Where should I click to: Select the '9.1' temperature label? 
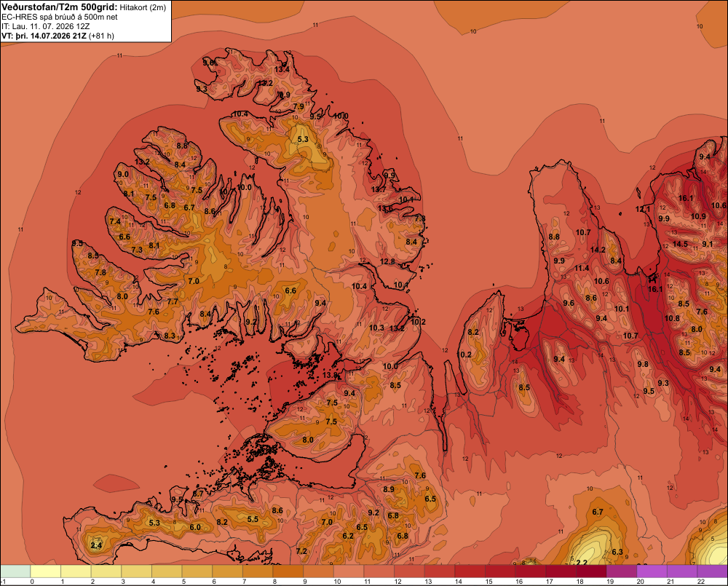tap(708, 245)
